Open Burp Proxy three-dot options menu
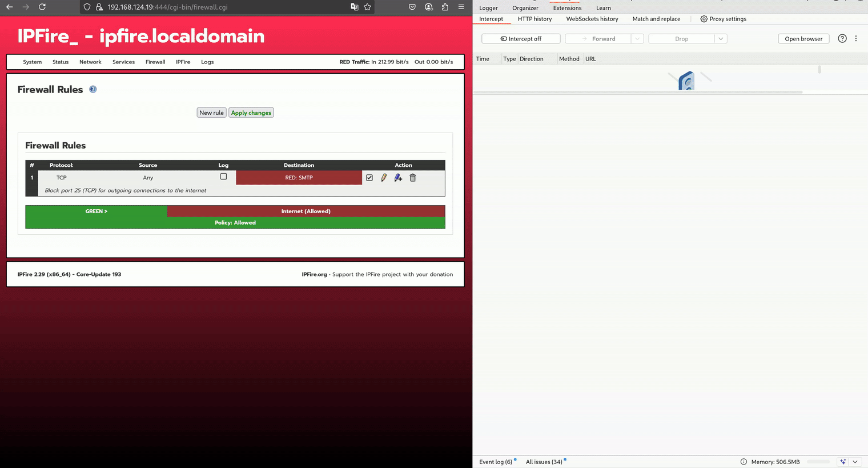This screenshot has width=868, height=468. (856, 38)
